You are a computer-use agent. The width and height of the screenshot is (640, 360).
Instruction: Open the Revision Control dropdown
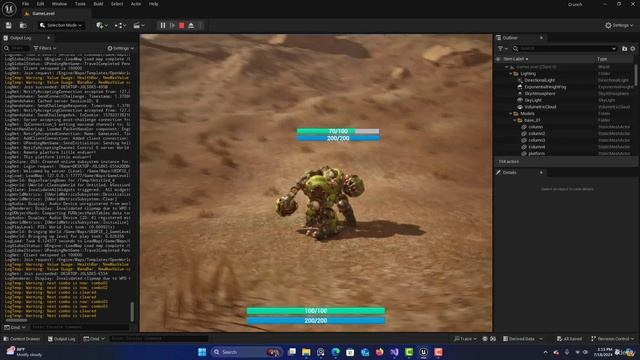pyautogui.click(x=612, y=339)
